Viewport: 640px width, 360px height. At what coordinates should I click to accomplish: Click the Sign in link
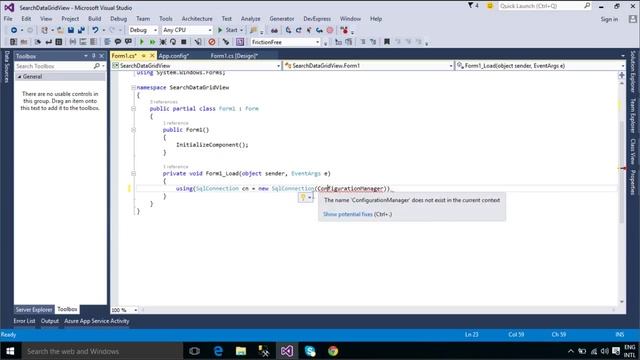click(609, 19)
